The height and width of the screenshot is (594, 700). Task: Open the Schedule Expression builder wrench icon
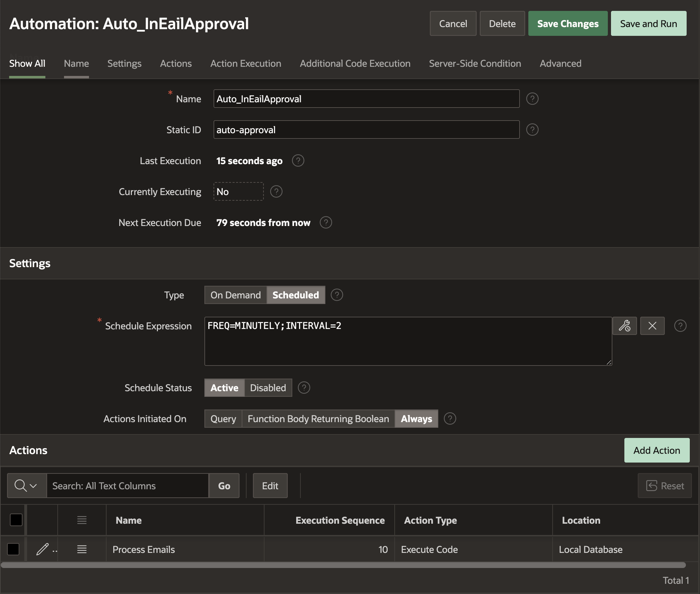point(625,326)
